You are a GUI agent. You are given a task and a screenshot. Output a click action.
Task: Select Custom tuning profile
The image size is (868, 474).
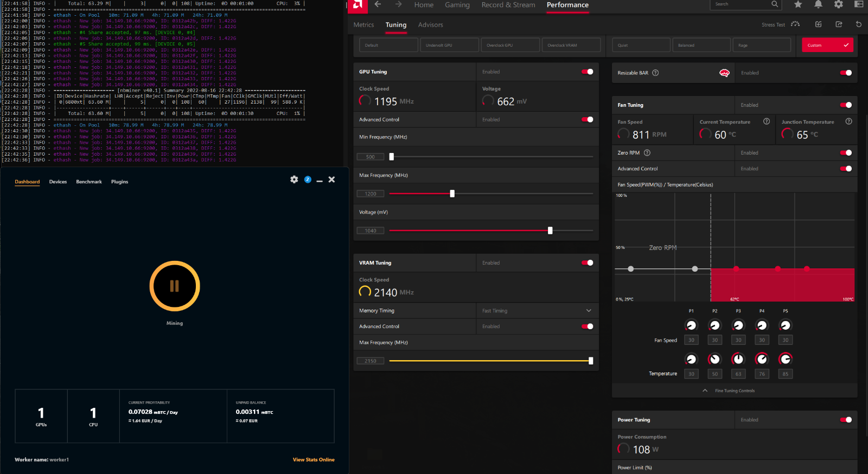click(827, 45)
